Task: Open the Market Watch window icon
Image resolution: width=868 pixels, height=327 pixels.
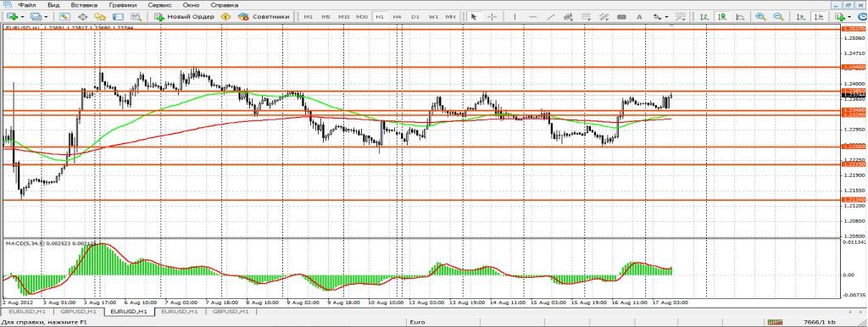Action: [64, 17]
